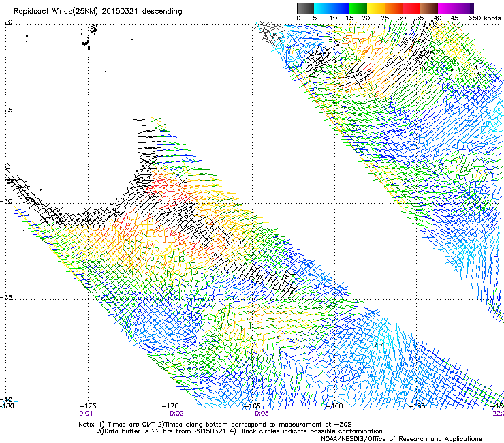Viewport: 504px width, 443px height.
Task: Click the green 15–20 knots legend segment
Action: point(358,8)
